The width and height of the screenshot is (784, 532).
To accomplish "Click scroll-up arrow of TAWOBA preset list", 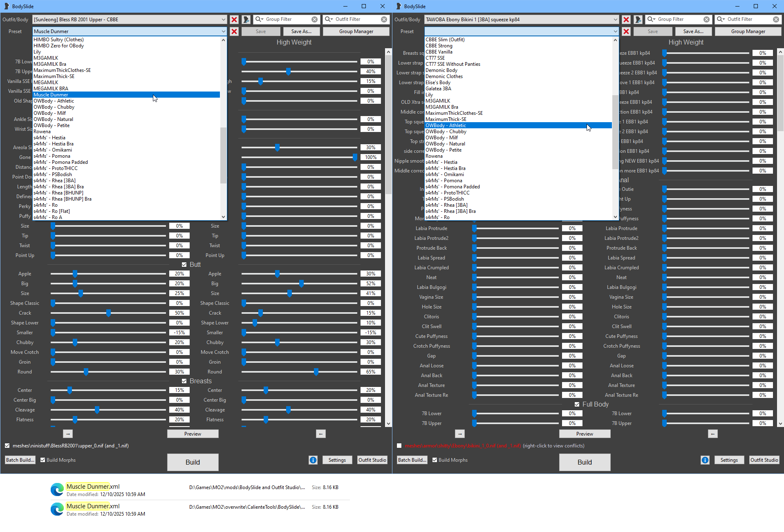I will 615,40.
